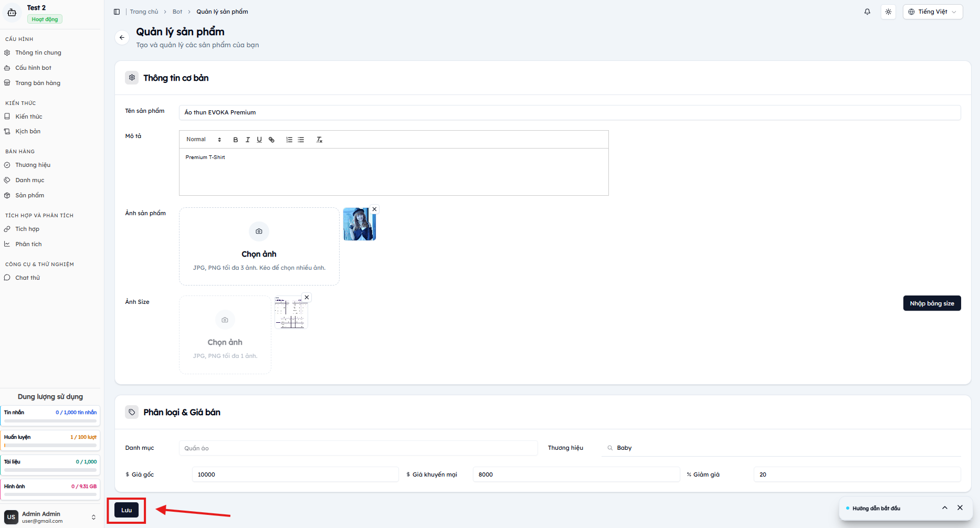980x528 pixels.
Task: Insert numbered list in editor
Action: 289,140
